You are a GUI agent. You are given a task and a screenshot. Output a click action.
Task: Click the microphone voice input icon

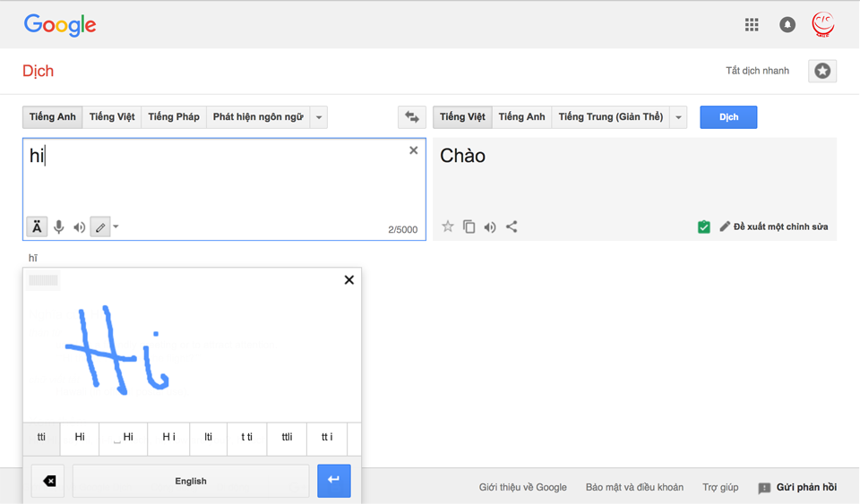pos(59,227)
